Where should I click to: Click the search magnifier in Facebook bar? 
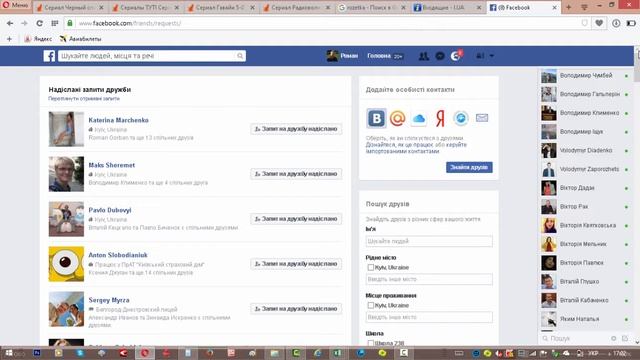pos(240,56)
